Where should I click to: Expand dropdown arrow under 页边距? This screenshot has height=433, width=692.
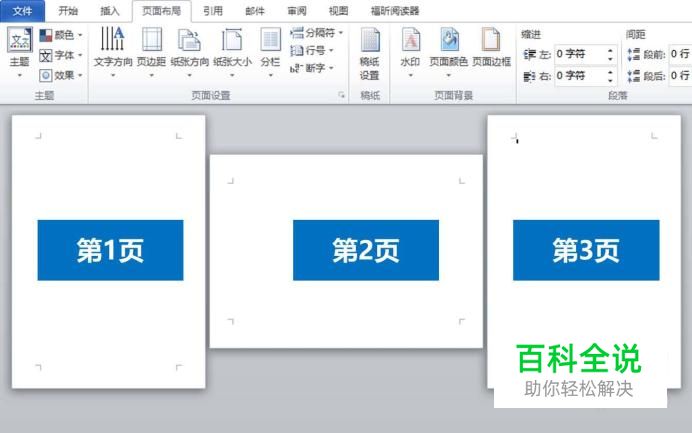pos(151,75)
